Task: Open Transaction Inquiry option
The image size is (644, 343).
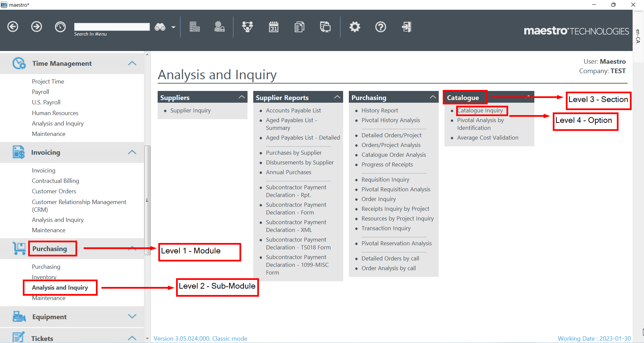Action: [386, 228]
